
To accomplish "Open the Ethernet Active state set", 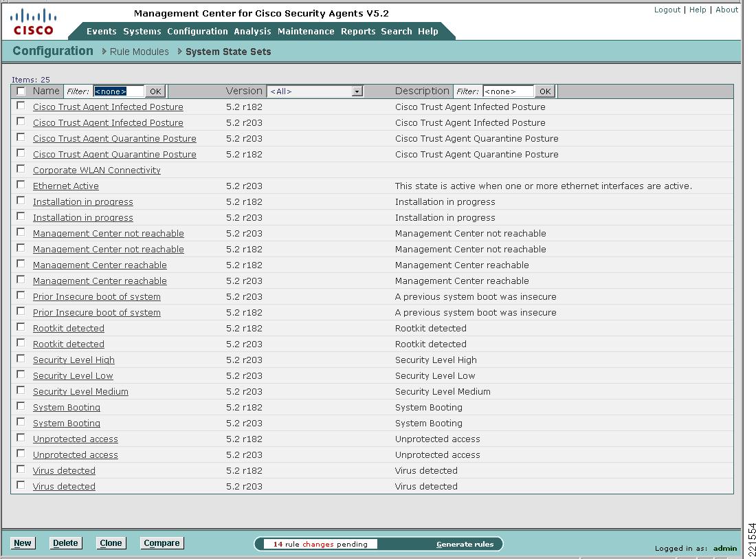I will [x=65, y=186].
